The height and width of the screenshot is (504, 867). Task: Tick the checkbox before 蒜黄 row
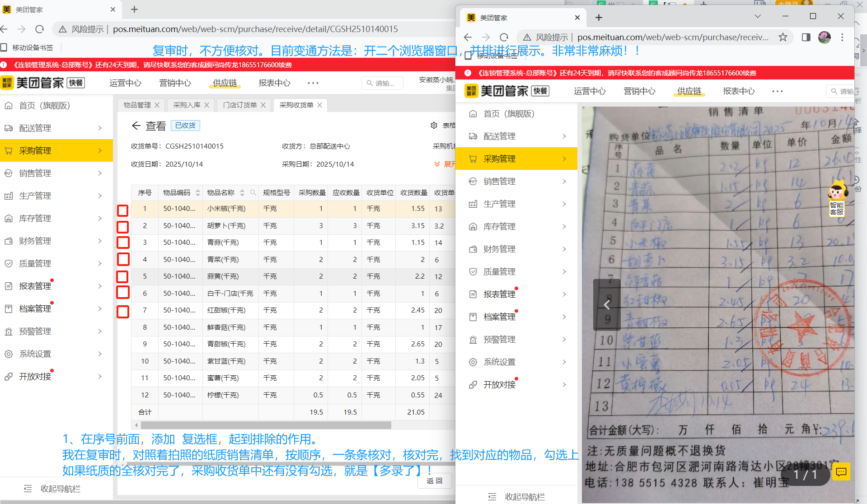[x=122, y=277]
